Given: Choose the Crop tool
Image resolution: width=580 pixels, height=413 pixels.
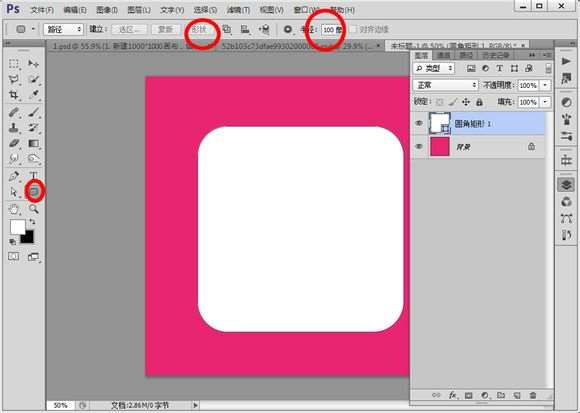Looking at the screenshot, I should 14,95.
